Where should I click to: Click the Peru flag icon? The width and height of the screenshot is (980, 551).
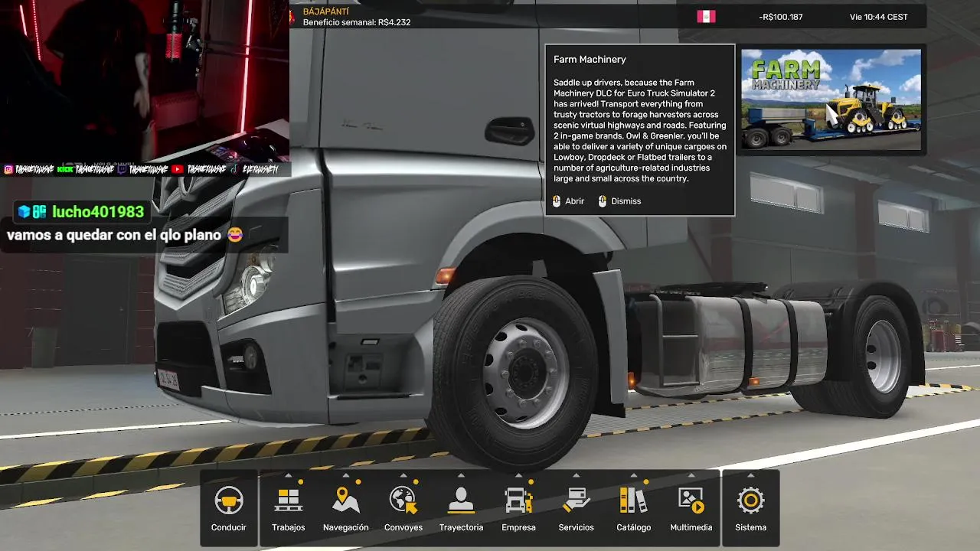coord(706,16)
